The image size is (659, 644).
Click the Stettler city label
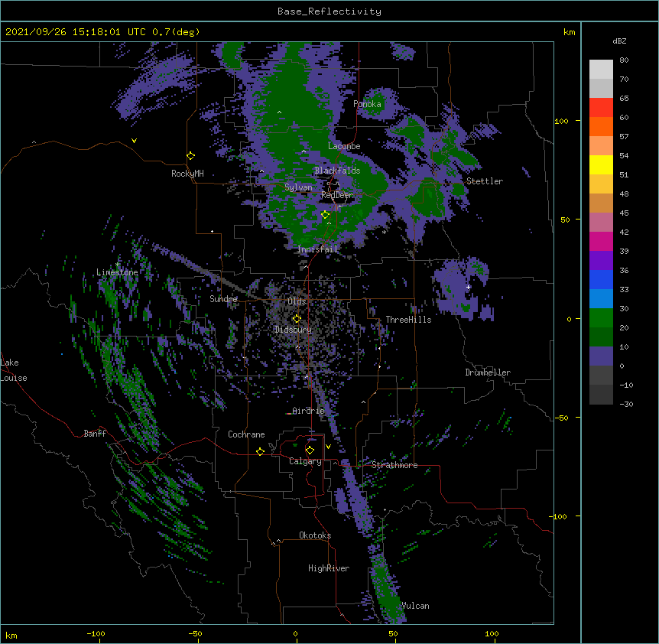[485, 181]
